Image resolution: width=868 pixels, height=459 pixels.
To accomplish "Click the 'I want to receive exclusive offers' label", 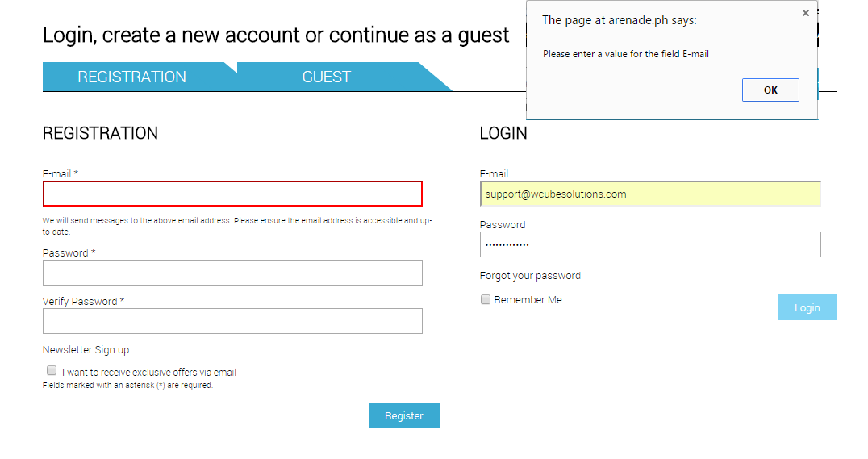I will tap(149, 373).
